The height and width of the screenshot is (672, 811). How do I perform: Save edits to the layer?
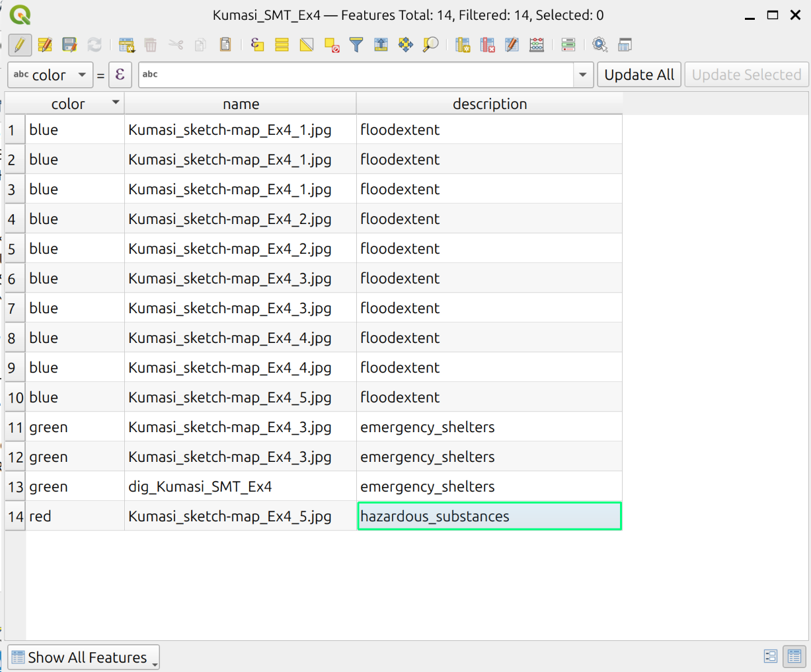click(69, 45)
